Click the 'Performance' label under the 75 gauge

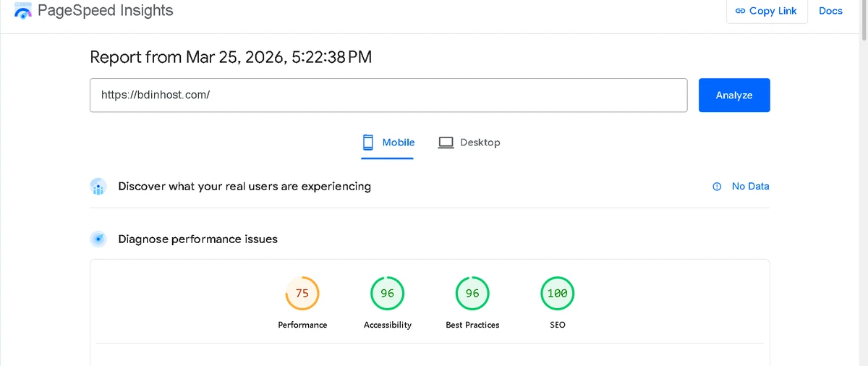(302, 325)
